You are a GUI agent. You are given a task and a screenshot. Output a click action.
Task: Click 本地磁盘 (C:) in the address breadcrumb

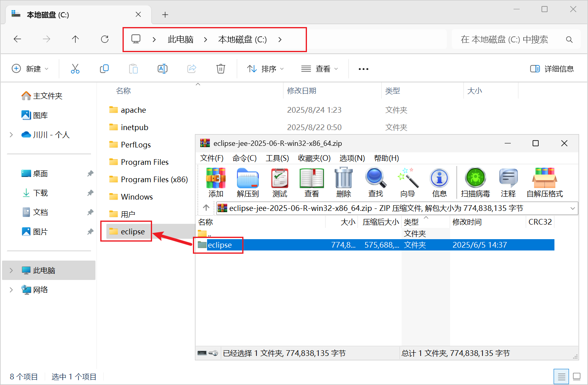243,40
